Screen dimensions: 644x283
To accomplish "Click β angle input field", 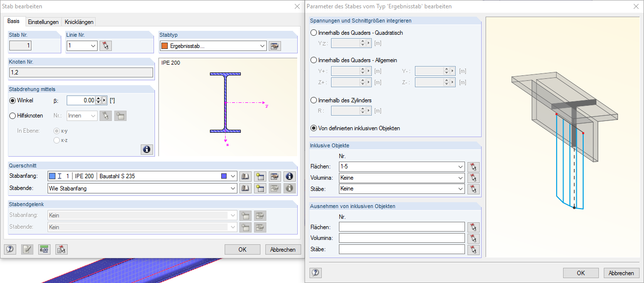I will pyautogui.click(x=81, y=100).
